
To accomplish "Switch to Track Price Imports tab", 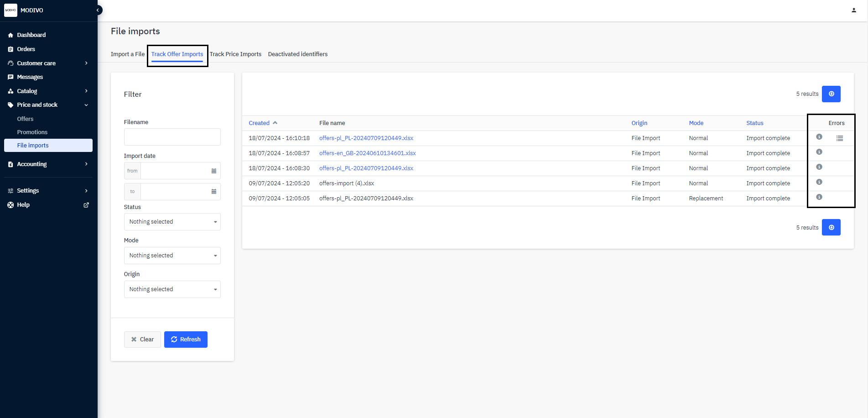I will (x=235, y=54).
